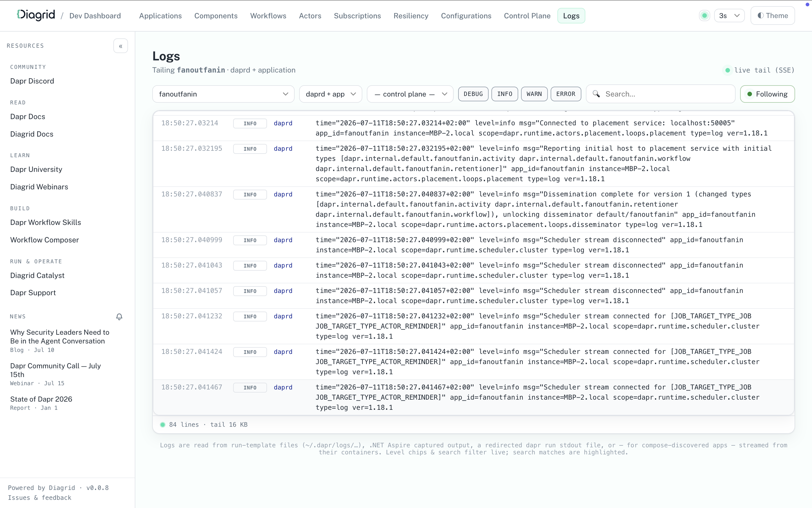Open the Dapr Discord link
The height and width of the screenshot is (508, 812).
pos(32,81)
